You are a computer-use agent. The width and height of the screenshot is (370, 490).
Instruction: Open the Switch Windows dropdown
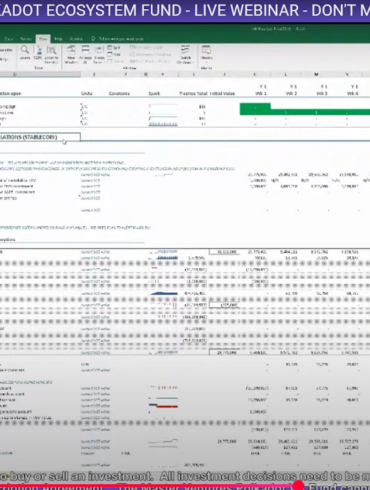(185, 54)
